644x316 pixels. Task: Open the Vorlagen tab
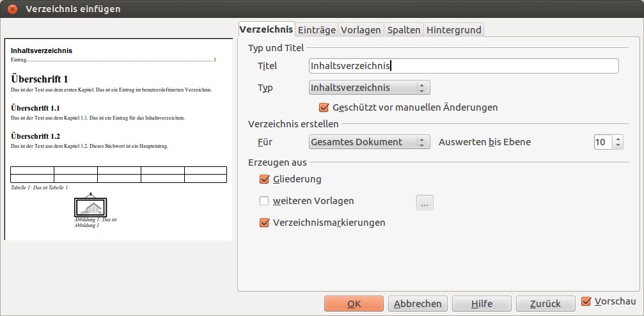coord(361,30)
